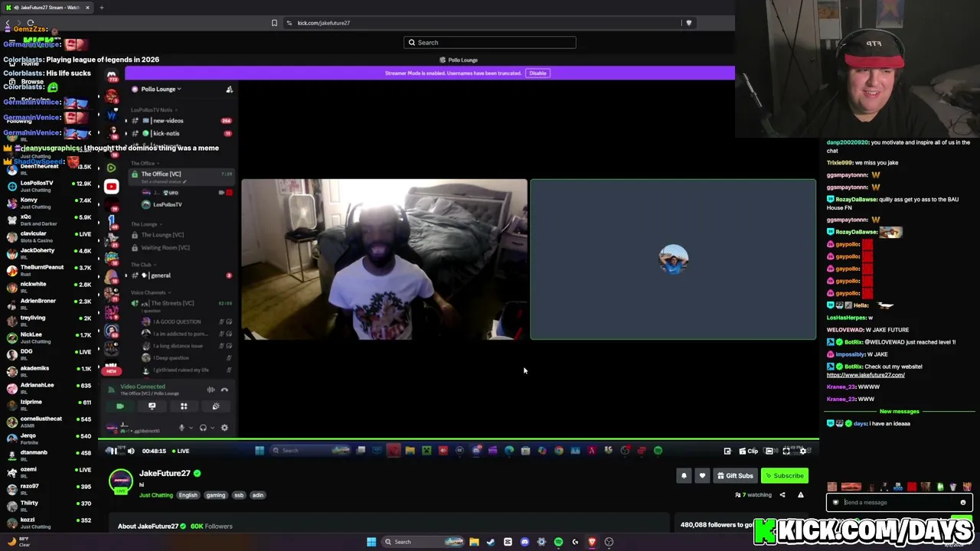Toggle fullscreen on the Kick player
Image resolution: width=980 pixels, height=551 pixels.
point(786,451)
